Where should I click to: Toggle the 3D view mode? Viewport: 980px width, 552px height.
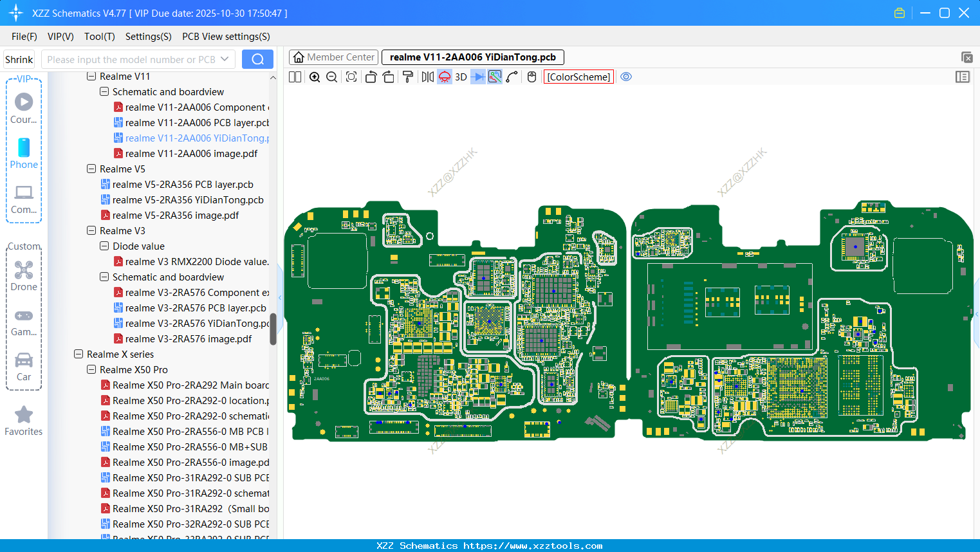point(461,77)
